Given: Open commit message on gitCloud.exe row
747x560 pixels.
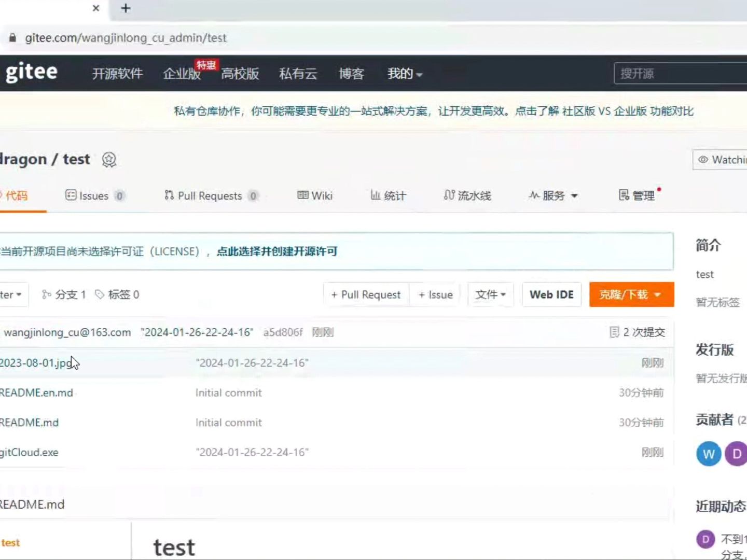Looking at the screenshot, I should (252, 453).
